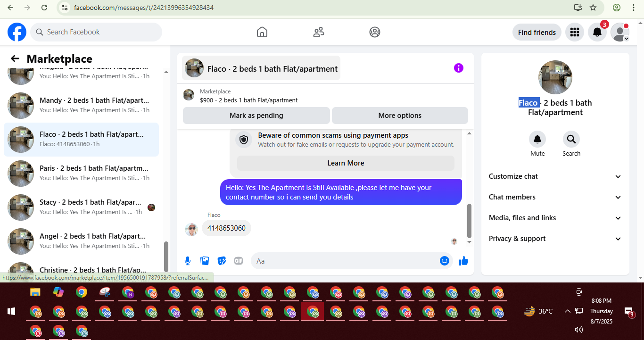Open the Windows Start menu
Viewport: 644px width, 340px height.
coord(11,311)
